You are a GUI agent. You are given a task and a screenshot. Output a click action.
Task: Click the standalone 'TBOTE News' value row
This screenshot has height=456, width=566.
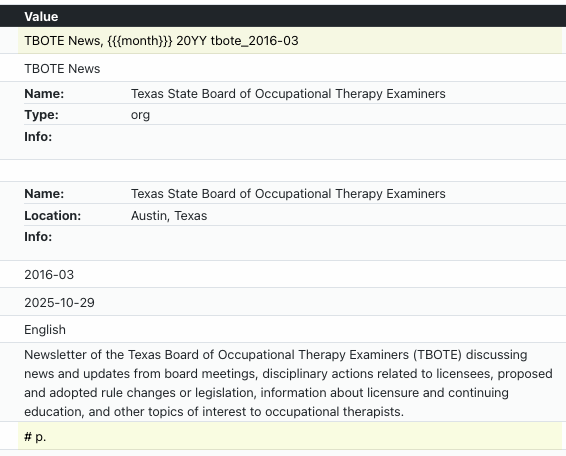62,69
